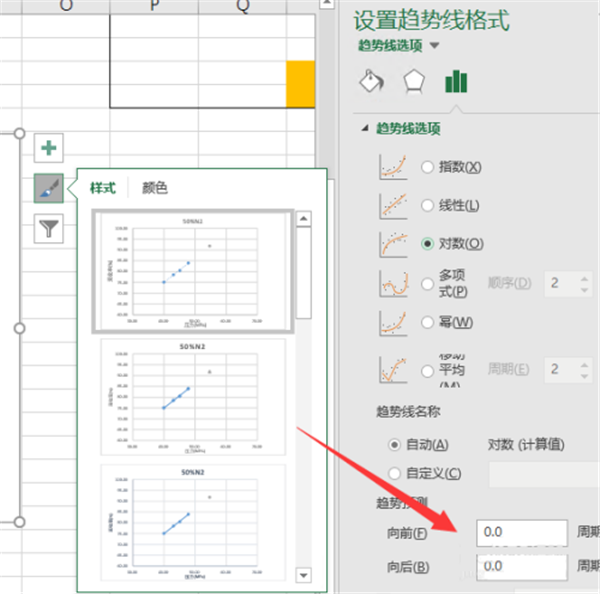
Task: Click the exponential trendline icon
Action: (x=393, y=167)
